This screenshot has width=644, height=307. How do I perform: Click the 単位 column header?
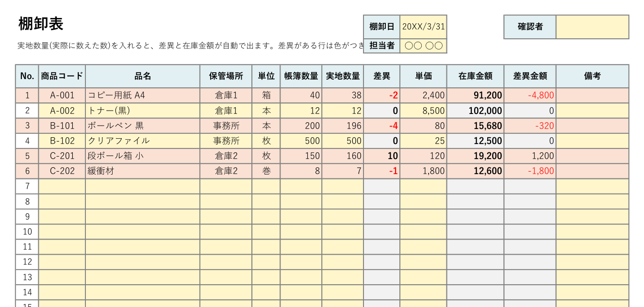pos(266,76)
